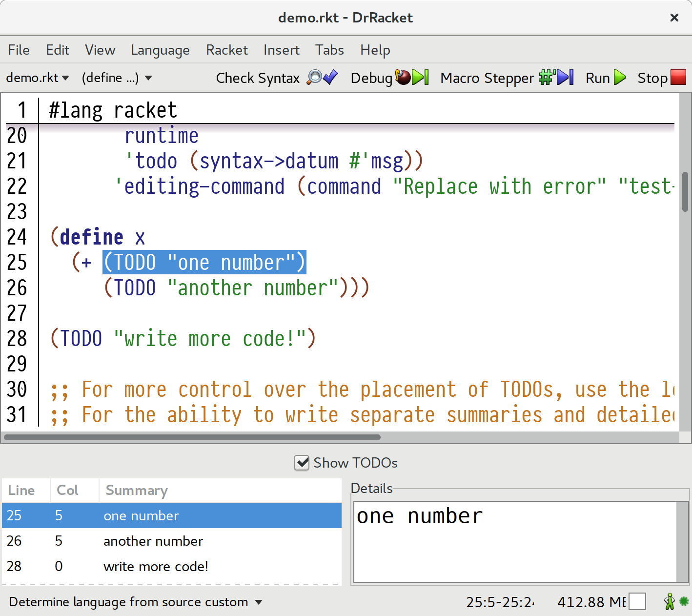The height and width of the screenshot is (616, 692).
Task: Uncheck the Show TODOs checkbox
Action: pyautogui.click(x=301, y=463)
